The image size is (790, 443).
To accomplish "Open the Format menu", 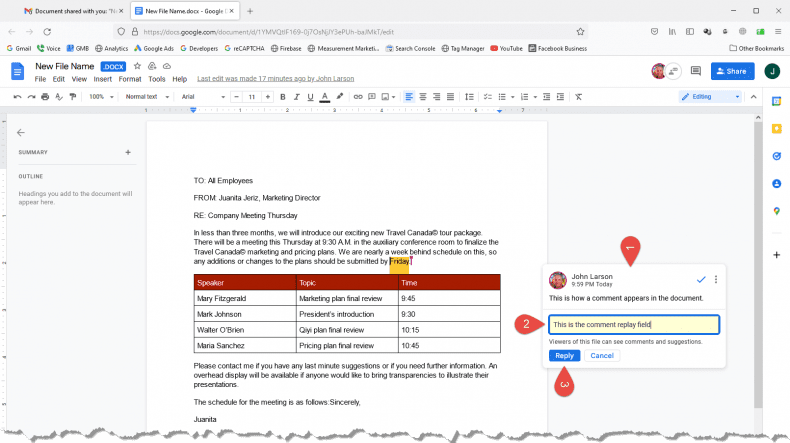I will 129,79.
